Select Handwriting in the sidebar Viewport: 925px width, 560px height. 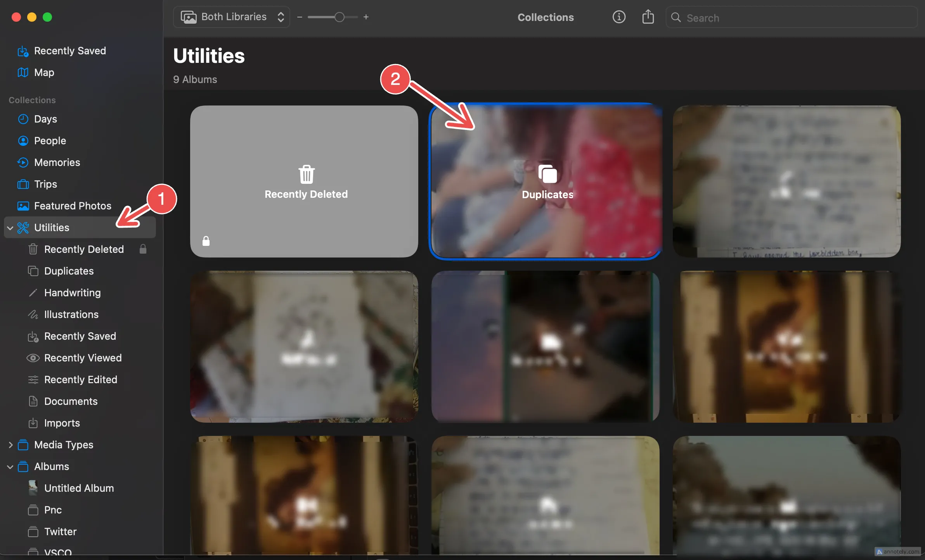[x=73, y=293]
